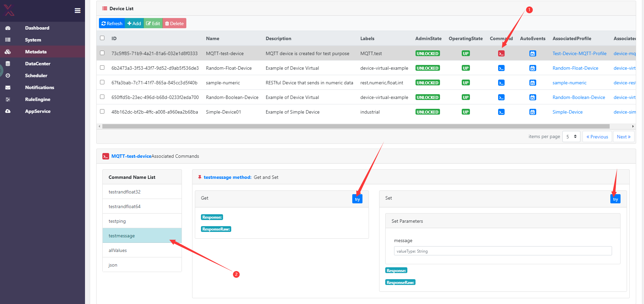Select testmessage command
The width and height of the screenshot is (644, 304).
click(142, 236)
